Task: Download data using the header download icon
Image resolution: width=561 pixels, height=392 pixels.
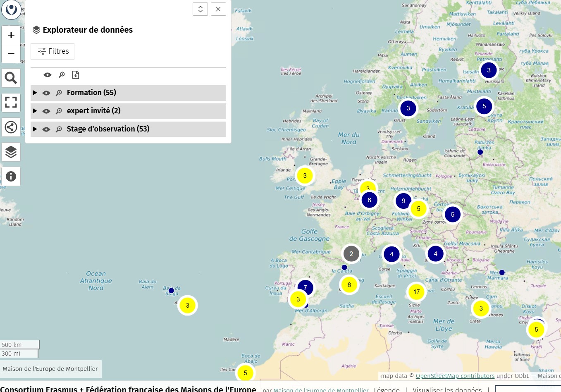Action: pyautogui.click(x=76, y=75)
